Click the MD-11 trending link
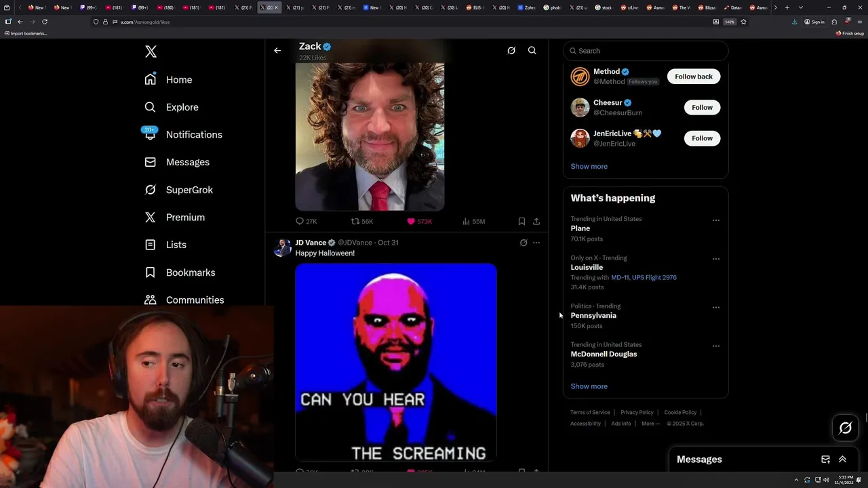868x488 pixels. coord(620,277)
